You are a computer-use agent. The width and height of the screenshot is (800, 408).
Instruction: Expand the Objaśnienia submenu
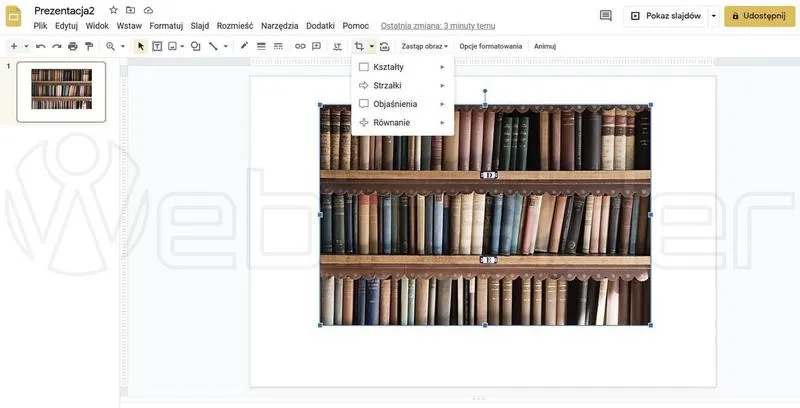tap(403, 104)
